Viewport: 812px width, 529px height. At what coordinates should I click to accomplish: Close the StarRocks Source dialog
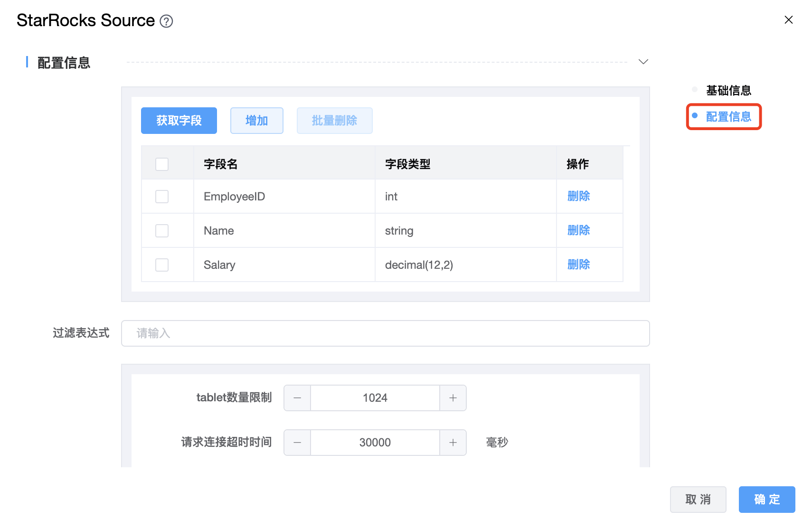(x=788, y=20)
